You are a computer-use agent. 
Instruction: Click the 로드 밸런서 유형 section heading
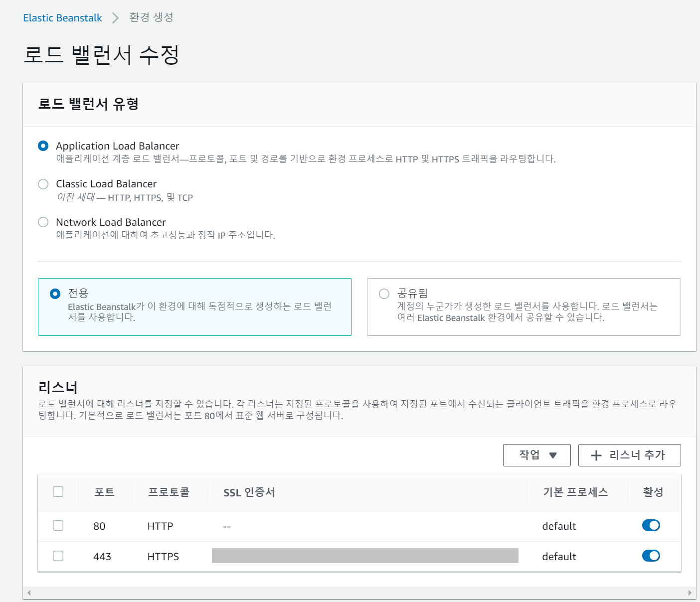pos(88,104)
